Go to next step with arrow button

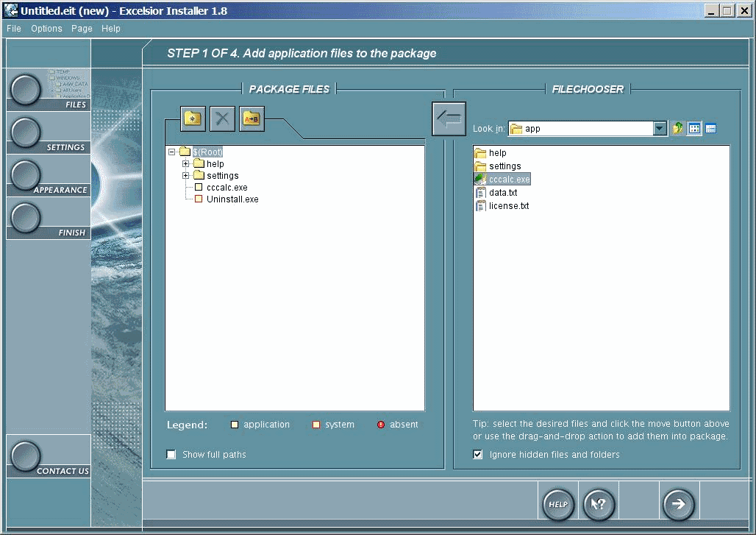click(678, 504)
